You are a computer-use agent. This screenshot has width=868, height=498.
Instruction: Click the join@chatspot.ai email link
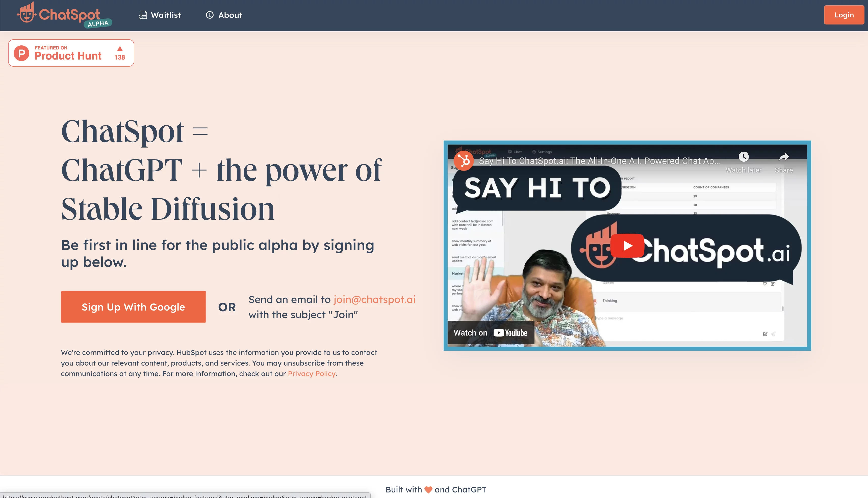[x=374, y=299]
